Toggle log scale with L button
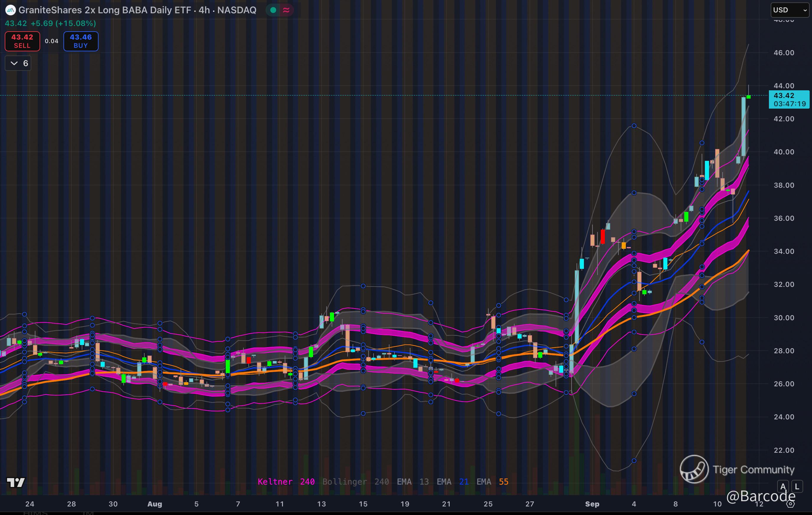Screen dimensions: 812x515 tap(797, 486)
